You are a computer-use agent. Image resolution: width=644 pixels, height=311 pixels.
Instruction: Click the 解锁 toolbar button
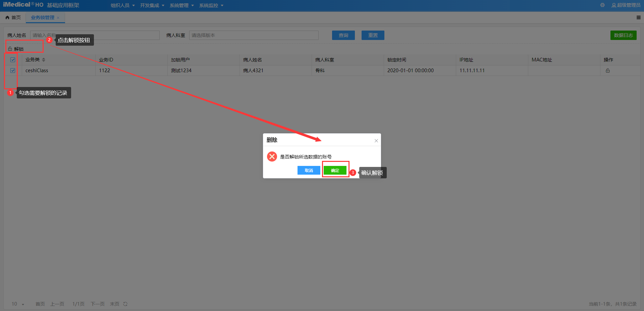tap(16, 49)
